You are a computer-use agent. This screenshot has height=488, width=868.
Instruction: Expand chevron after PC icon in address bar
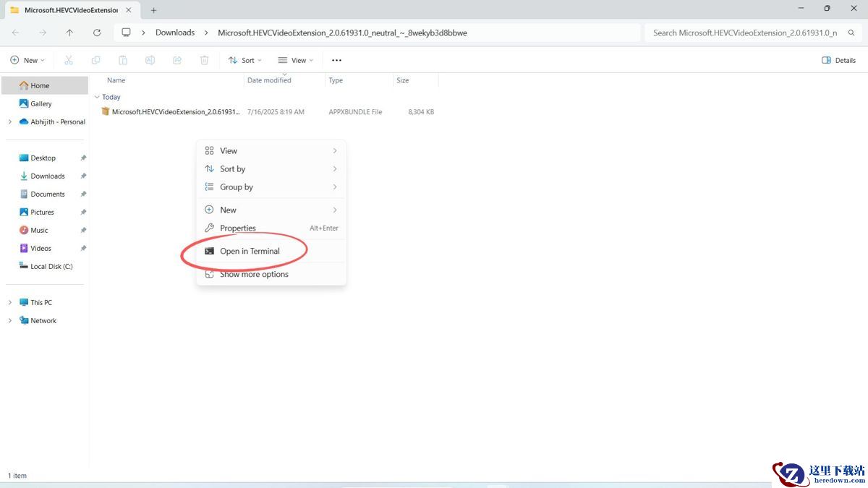(x=143, y=33)
